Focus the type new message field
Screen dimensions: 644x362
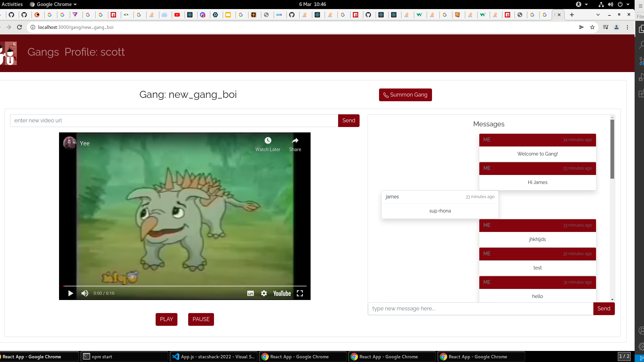click(x=480, y=309)
